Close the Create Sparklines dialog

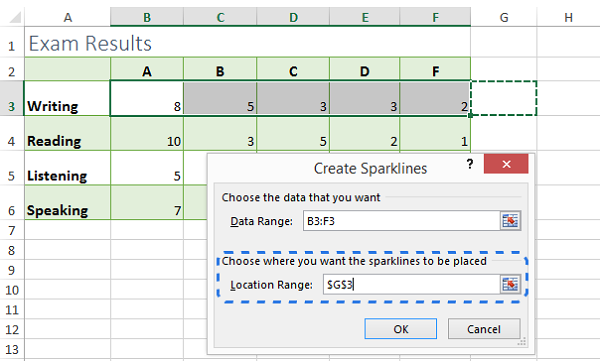(506, 164)
